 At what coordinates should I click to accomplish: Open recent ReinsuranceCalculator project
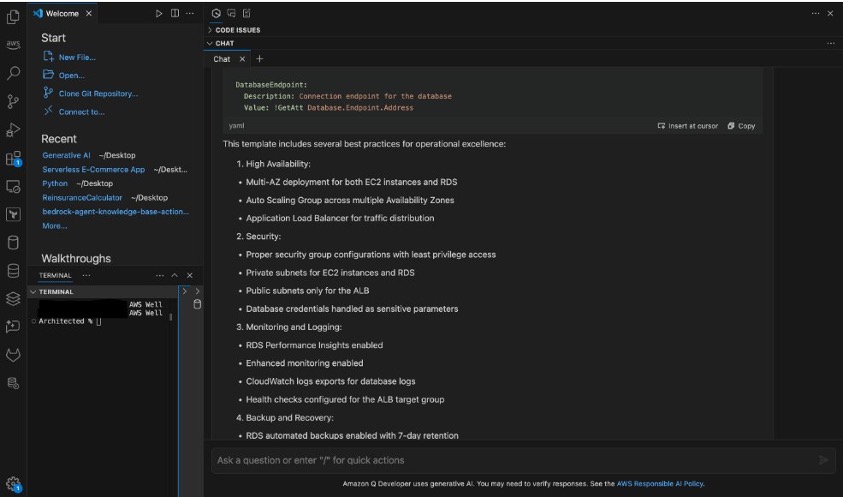[x=82, y=198]
